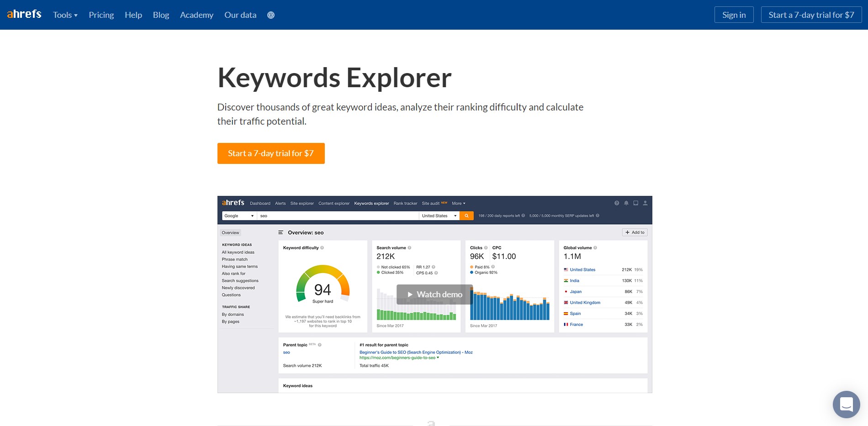Click the user profile icon in demo

coord(645,203)
